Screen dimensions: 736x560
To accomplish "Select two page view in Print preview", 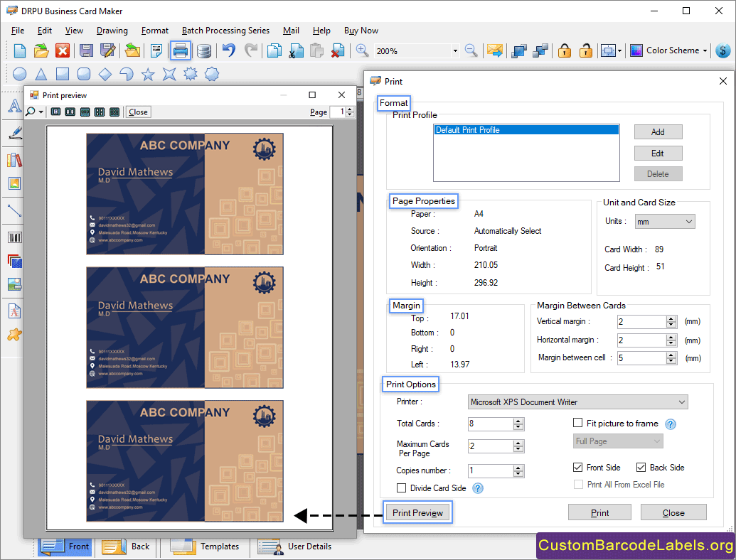I will [70, 112].
